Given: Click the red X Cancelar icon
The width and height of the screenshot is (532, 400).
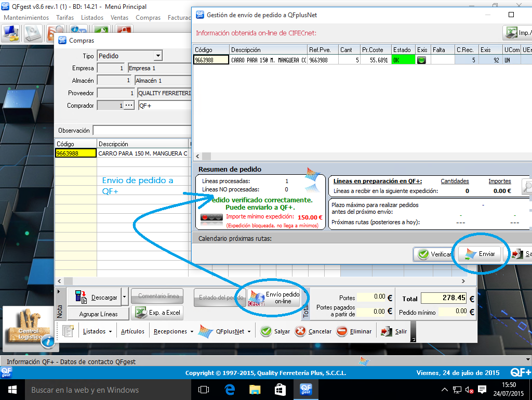Looking at the screenshot, I should (x=300, y=331).
